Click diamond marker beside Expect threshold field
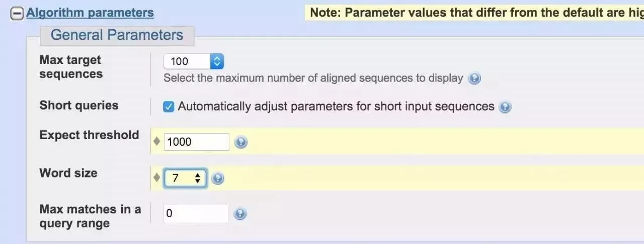This screenshot has width=644, height=244. tap(157, 142)
